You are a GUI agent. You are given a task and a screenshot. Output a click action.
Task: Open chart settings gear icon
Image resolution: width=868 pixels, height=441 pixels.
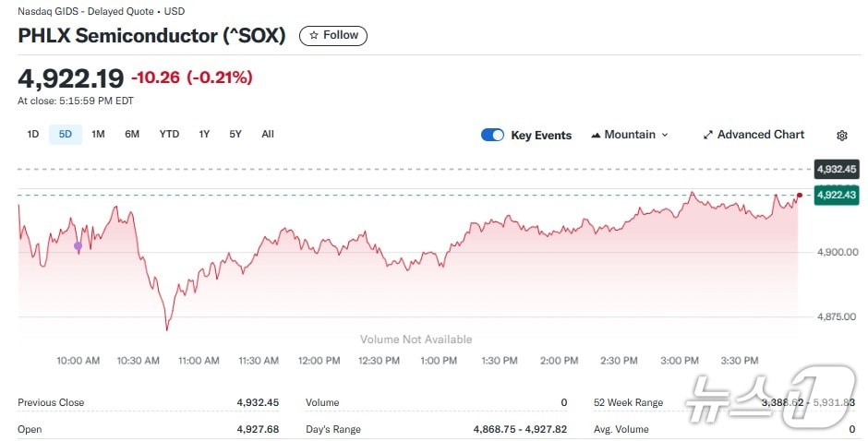point(842,136)
